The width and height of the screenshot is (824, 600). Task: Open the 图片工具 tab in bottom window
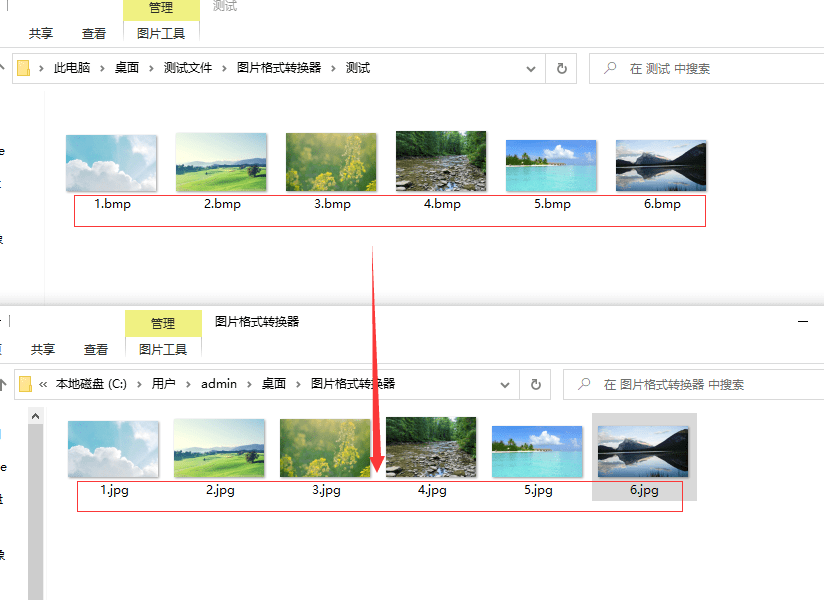161,349
